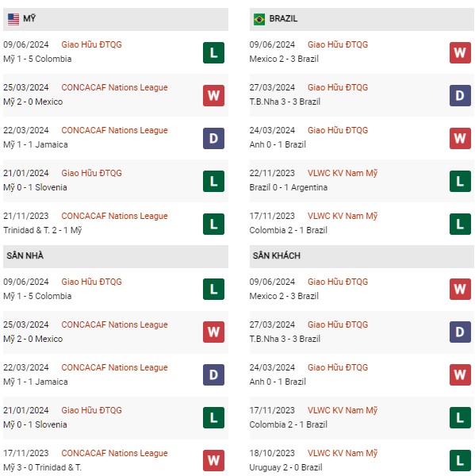
Task: Click the Anh 0 - 1 Brazil result in top list
Action: pos(278,144)
